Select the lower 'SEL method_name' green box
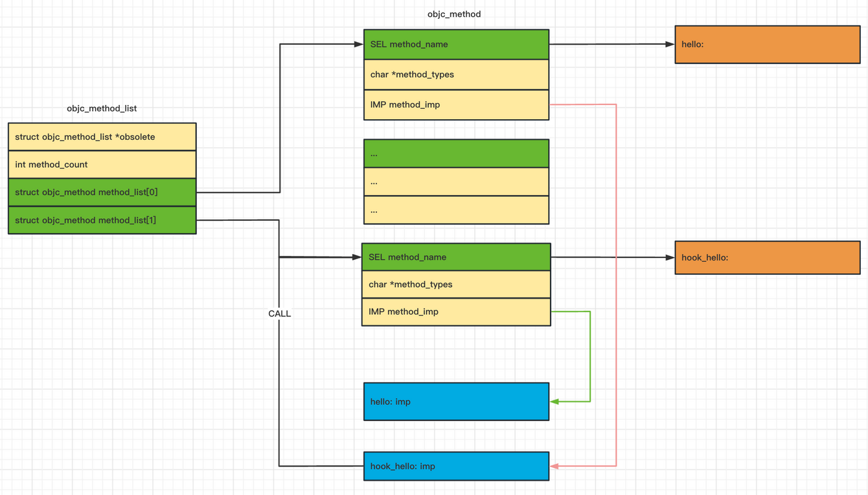This screenshot has height=495, width=868. click(456, 257)
